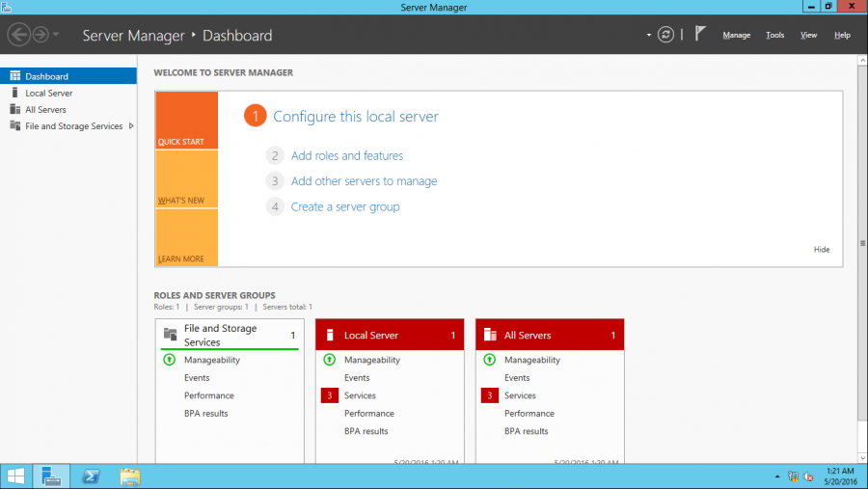868x489 pixels.
Task: Open the Local Server tile header
Action: tap(390, 335)
